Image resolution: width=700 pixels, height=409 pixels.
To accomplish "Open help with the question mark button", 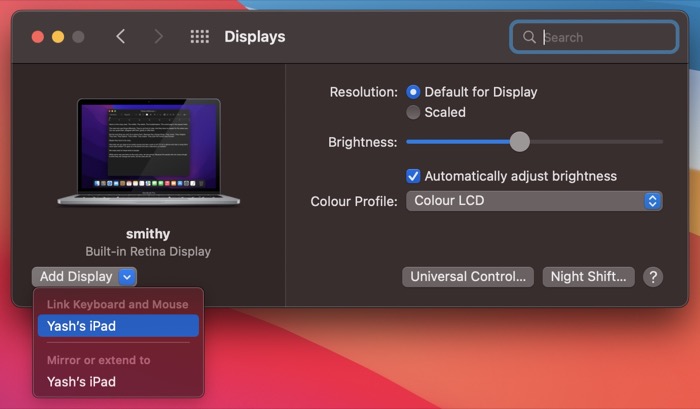I will point(653,277).
